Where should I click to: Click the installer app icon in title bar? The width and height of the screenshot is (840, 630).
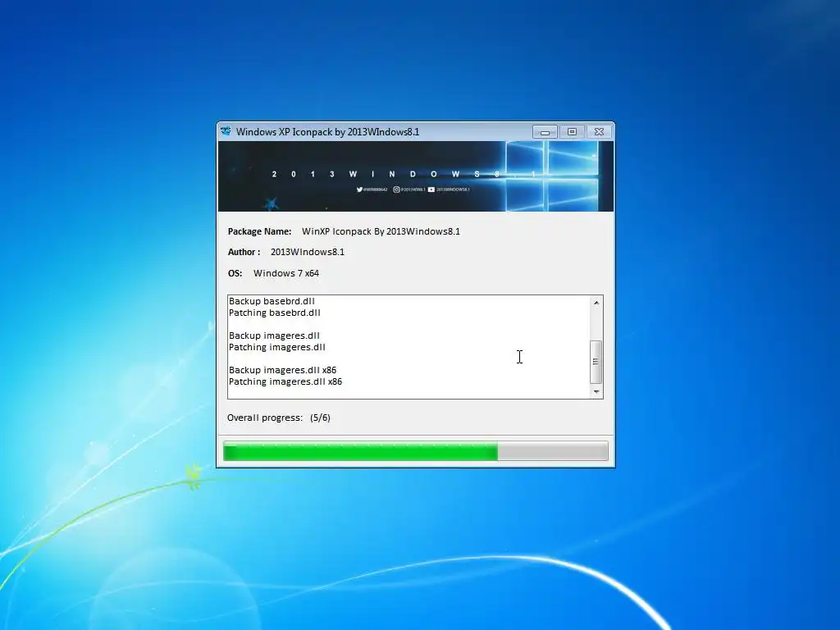click(226, 131)
